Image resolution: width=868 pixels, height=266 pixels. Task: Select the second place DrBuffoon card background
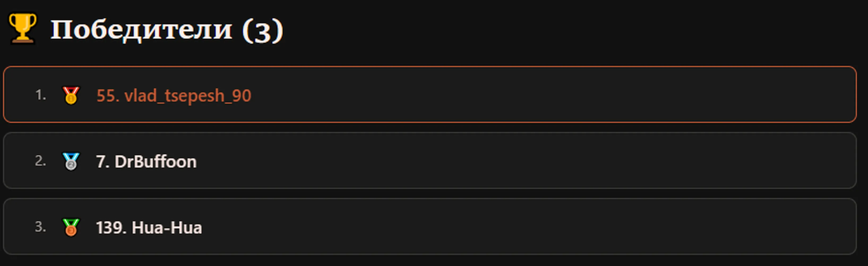coord(429,160)
